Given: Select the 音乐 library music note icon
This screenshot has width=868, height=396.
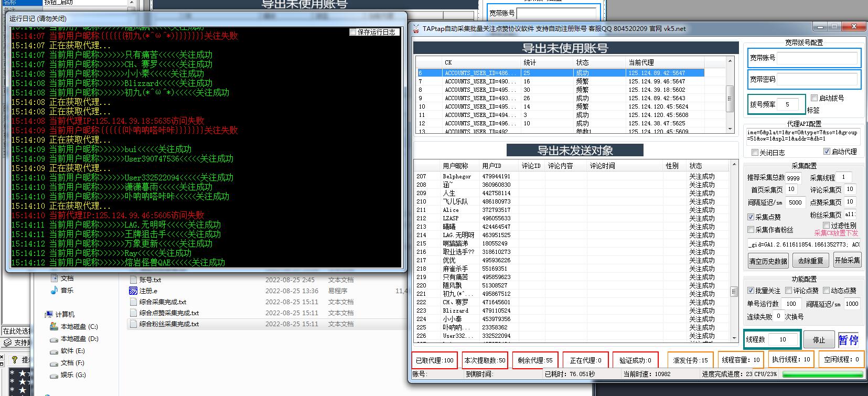Looking at the screenshot, I should (54, 290).
